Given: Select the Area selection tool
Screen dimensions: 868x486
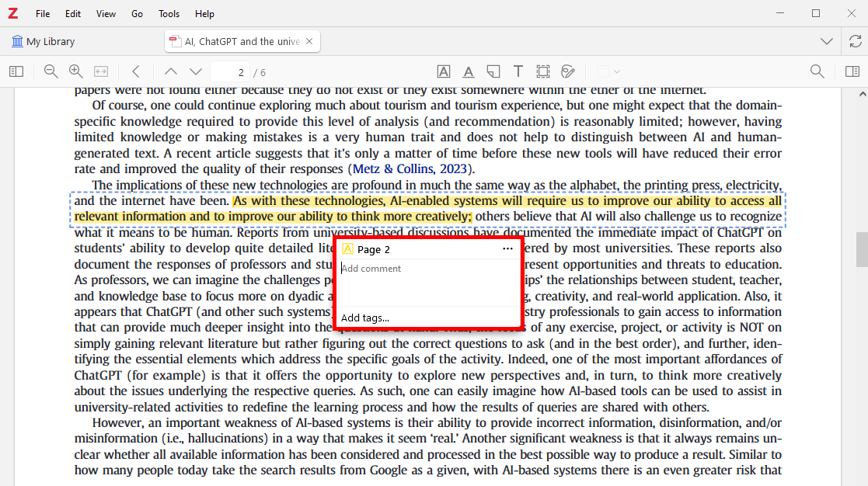Looking at the screenshot, I should coord(543,71).
